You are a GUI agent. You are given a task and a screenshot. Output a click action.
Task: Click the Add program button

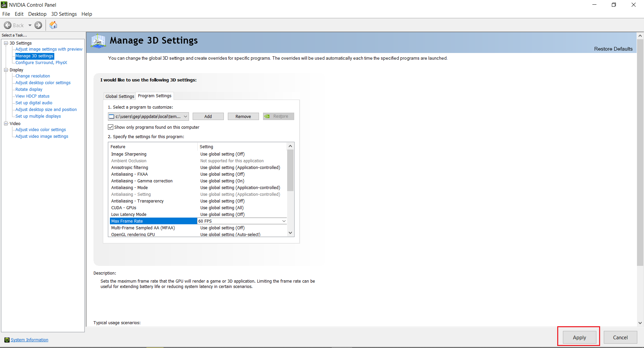click(x=208, y=116)
